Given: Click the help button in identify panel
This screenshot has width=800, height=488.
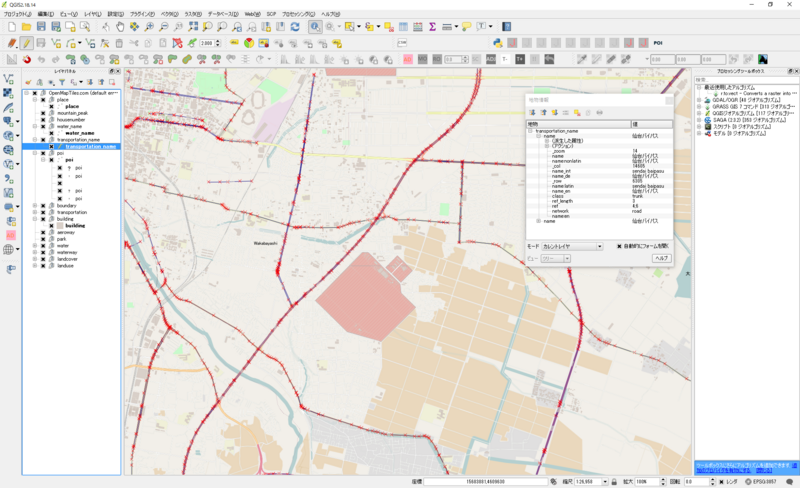Looking at the screenshot, I should tap(661, 258).
